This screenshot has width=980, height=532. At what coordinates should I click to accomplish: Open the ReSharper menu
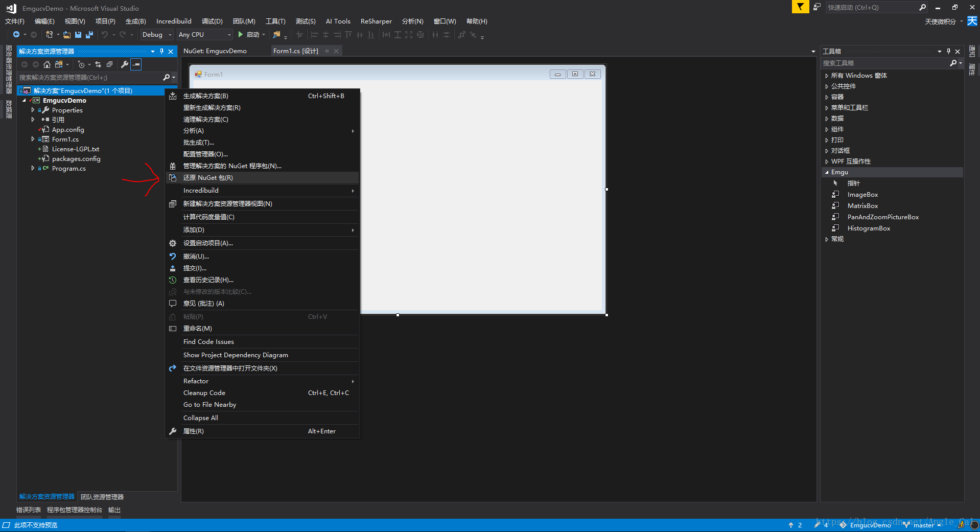pos(376,21)
